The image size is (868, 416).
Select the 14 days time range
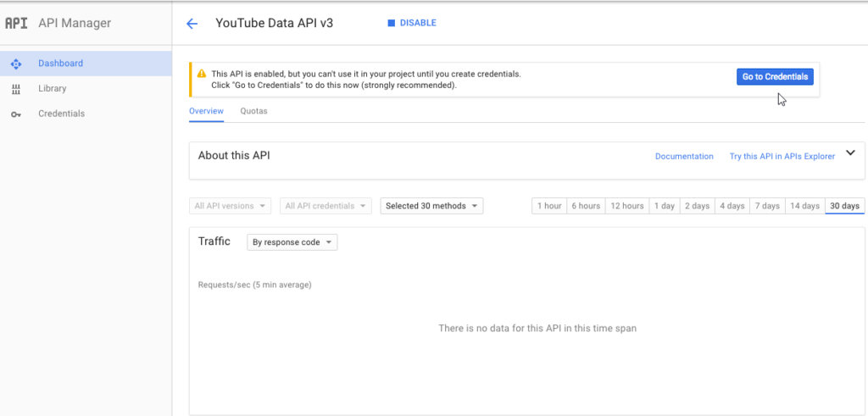(x=804, y=206)
